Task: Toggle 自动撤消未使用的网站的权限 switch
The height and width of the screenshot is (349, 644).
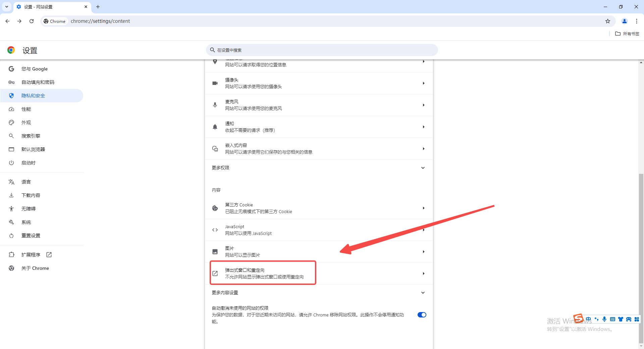Action: 422,315
